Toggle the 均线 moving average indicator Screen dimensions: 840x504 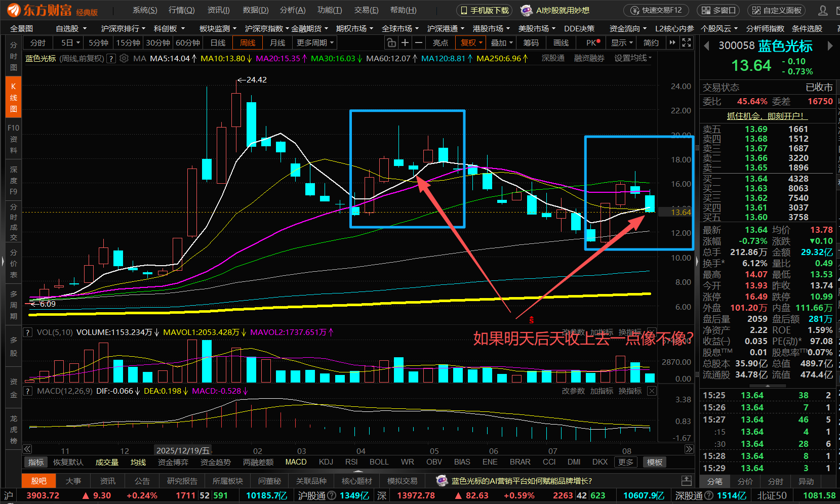[x=138, y=462]
